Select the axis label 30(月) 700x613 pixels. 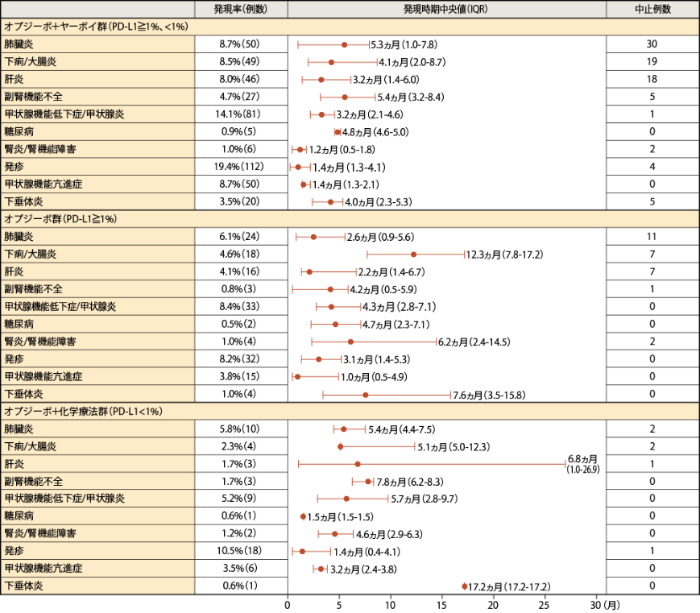(606, 605)
